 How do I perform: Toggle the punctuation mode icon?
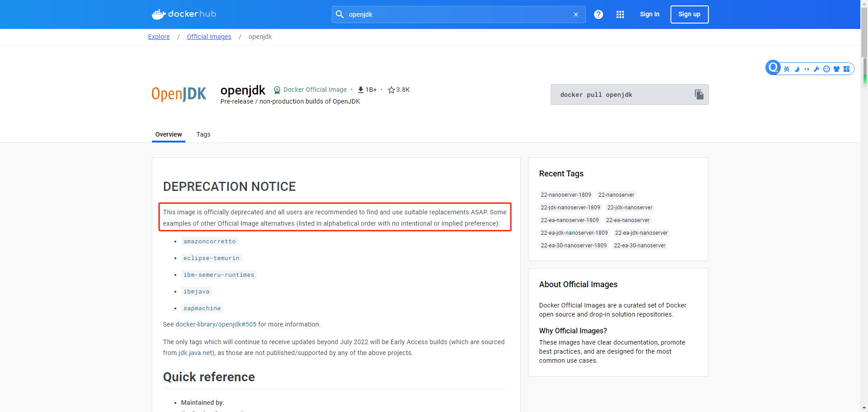[807, 69]
